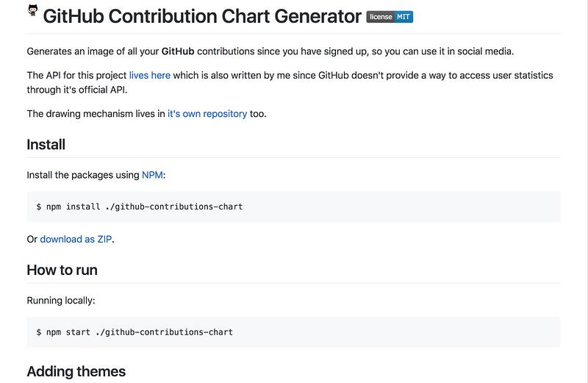
Task: Click the 'npm install' command code block
Action: click(x=293, y=207)
